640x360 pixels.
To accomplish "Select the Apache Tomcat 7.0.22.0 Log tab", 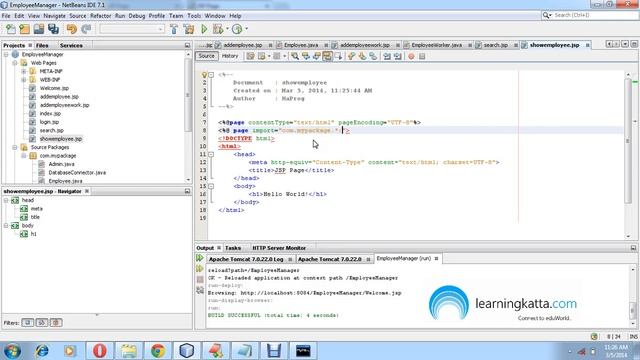I will coord(246,259).
